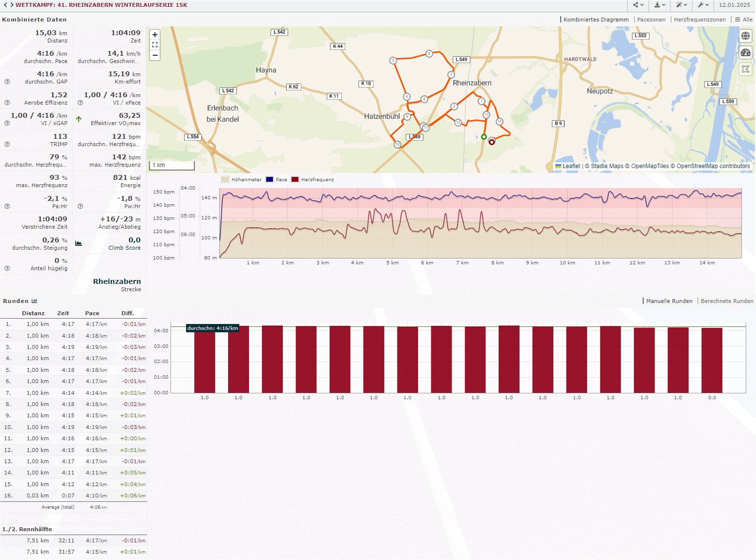This screenshot has width=756, height=560.
Task: Switch to the Herzfrequenzzonen tab
Action: pyautogui.click(x=699, y=20)
